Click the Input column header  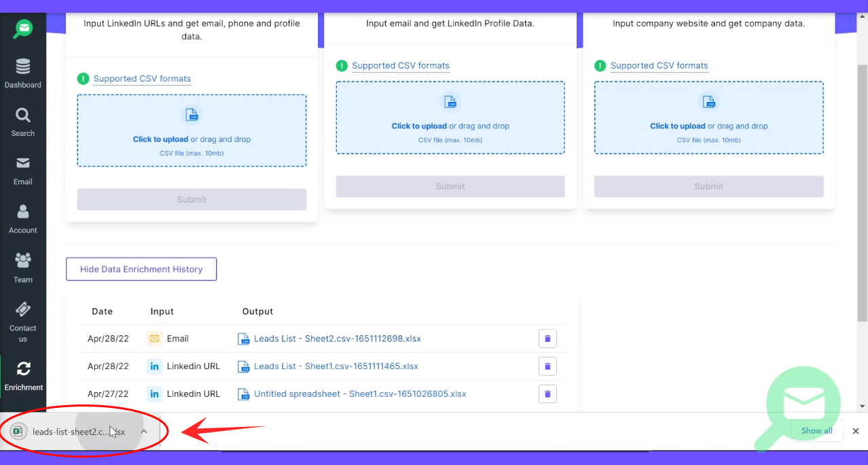click(162, 311)
